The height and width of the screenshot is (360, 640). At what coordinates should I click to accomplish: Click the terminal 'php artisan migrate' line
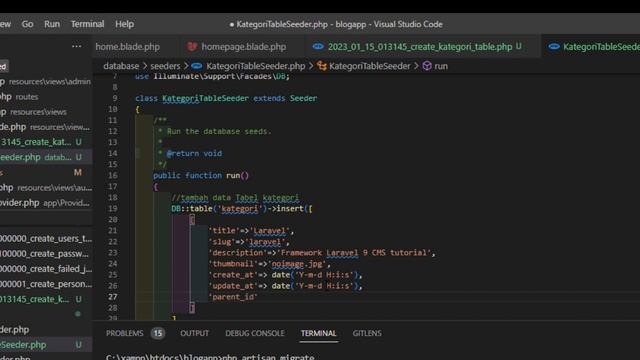(210, 357)
